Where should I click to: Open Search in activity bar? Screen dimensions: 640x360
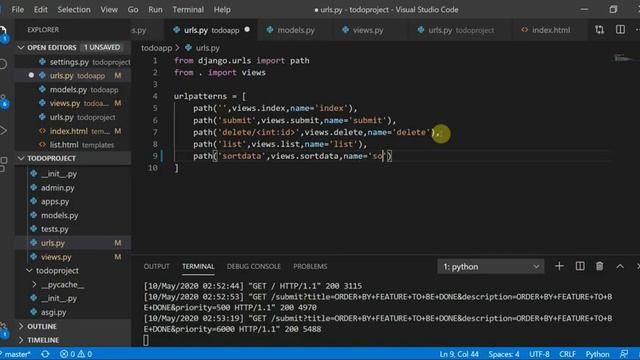[x=3, y=64]
